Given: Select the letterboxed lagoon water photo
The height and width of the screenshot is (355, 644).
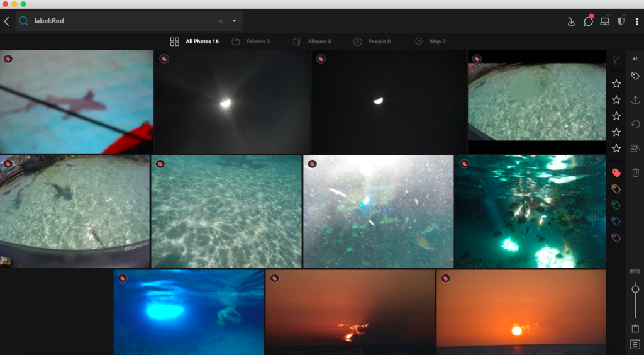Looking at the screenshot, I should coord(537,102).
